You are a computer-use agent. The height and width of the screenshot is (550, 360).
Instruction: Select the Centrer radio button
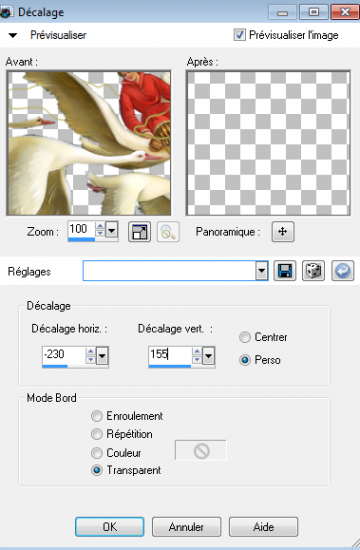(x=245, y=337)
